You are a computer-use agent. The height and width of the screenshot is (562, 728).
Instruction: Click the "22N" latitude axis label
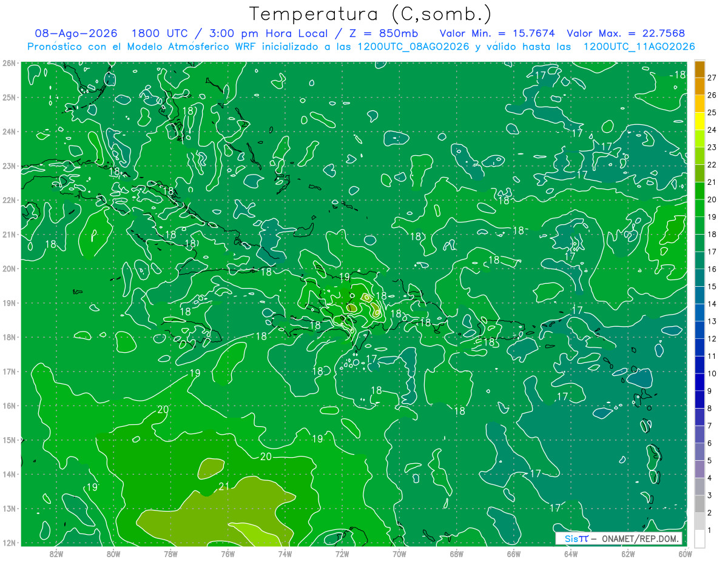tap(8, 200)
